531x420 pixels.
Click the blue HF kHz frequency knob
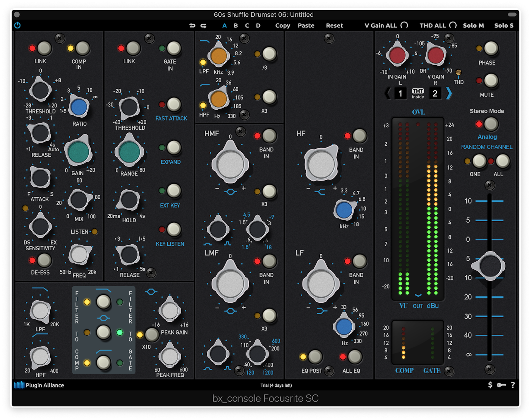coord(344,211)
